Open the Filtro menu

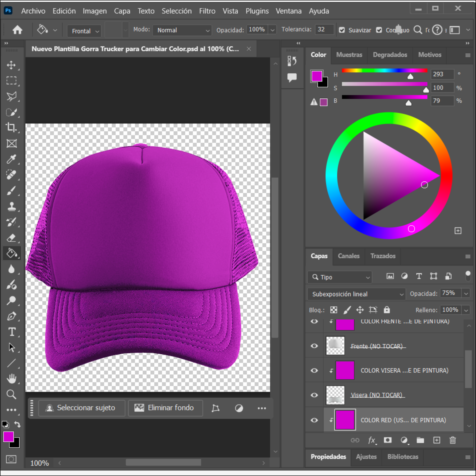[x=207, y=11]
